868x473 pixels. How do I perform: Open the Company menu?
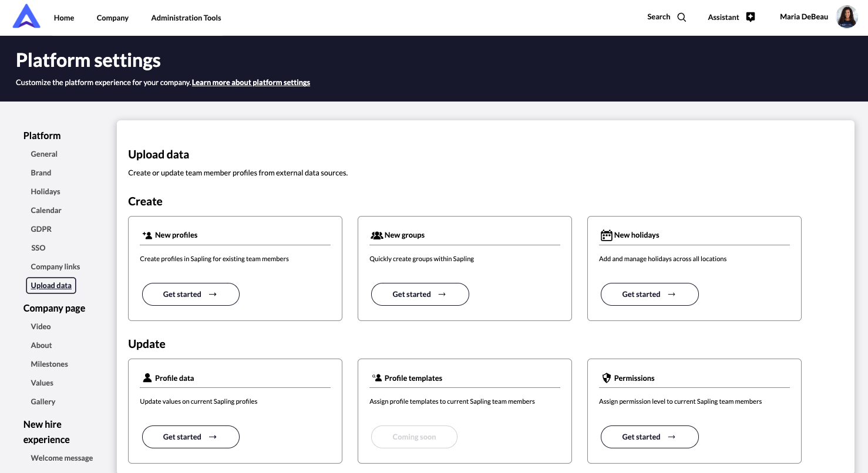pyautogui.click(x=112, y=18)
